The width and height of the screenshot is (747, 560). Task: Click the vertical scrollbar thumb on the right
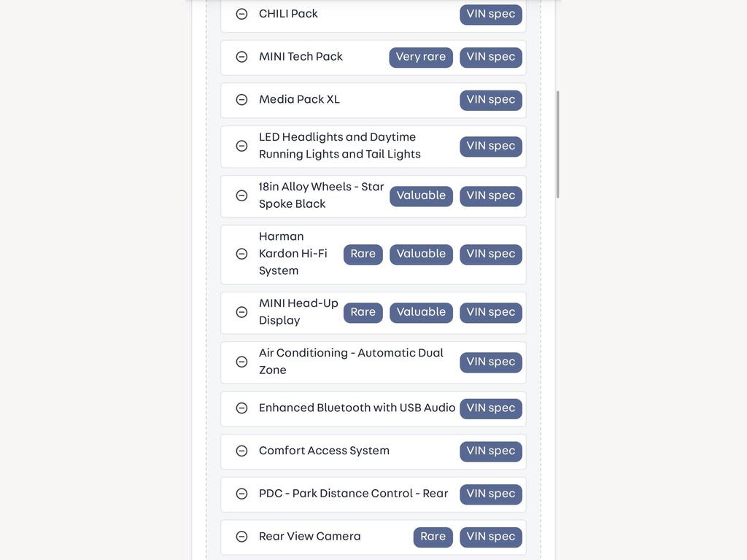pyautogui.click(x=557, y=144)
